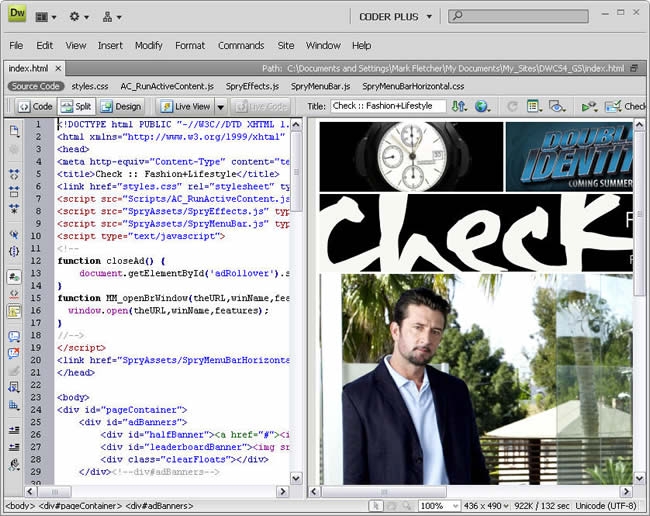The width and height of the screenshot is (650, 516).
Task: Click the Outdent Code icon
Action: [x=14, y=447]
